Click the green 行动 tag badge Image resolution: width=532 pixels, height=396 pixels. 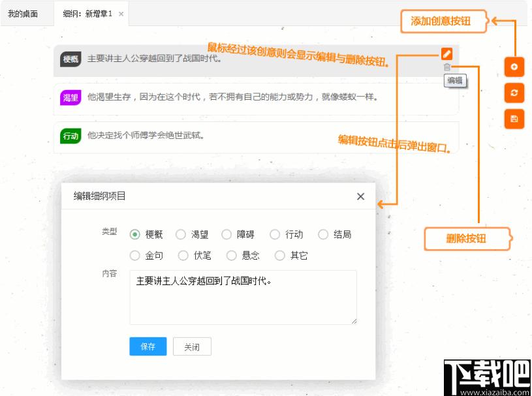tap(70, 136)
